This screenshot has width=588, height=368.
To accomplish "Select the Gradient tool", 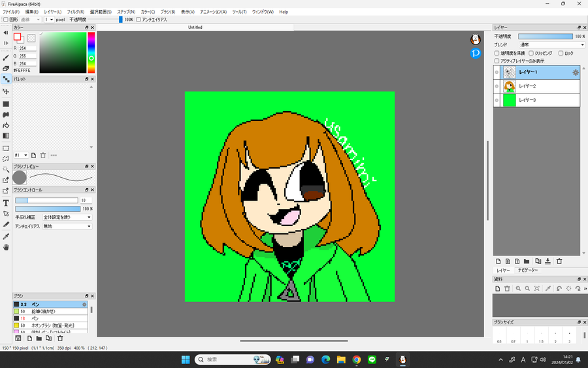I will pos(6,136).
